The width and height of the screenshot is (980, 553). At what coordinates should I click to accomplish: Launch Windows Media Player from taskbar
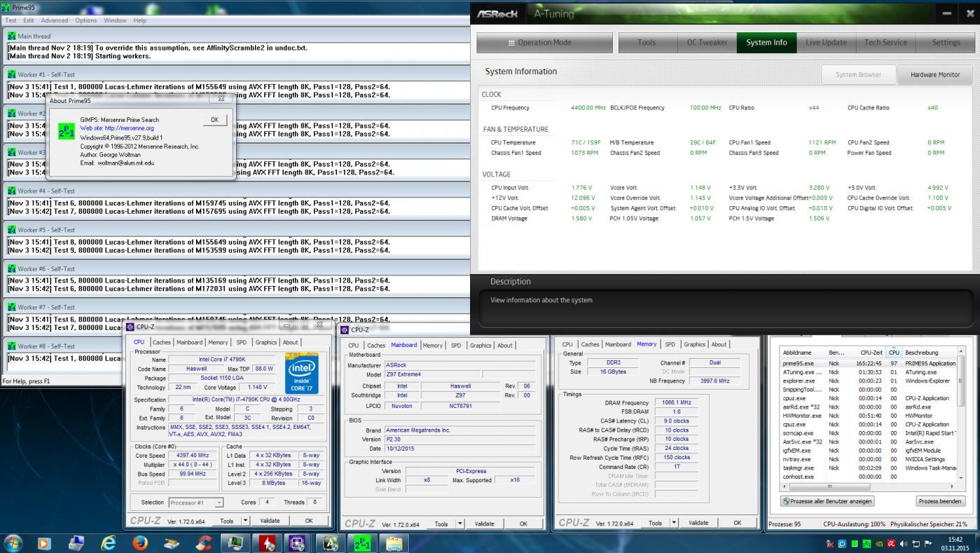(44, 542)
